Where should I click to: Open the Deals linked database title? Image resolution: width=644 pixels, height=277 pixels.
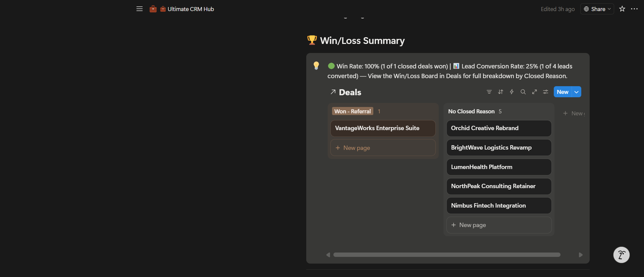350,92
